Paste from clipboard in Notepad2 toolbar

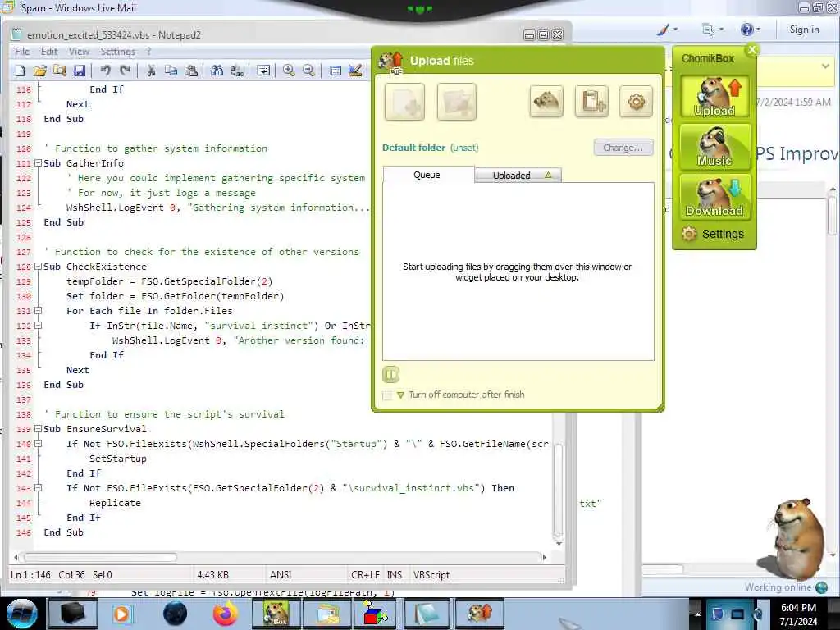coord(190,71)
